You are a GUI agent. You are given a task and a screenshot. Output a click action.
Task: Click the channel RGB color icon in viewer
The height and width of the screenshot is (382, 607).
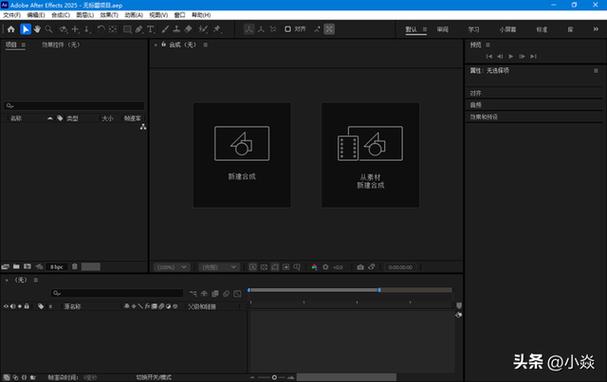[314, 267]
